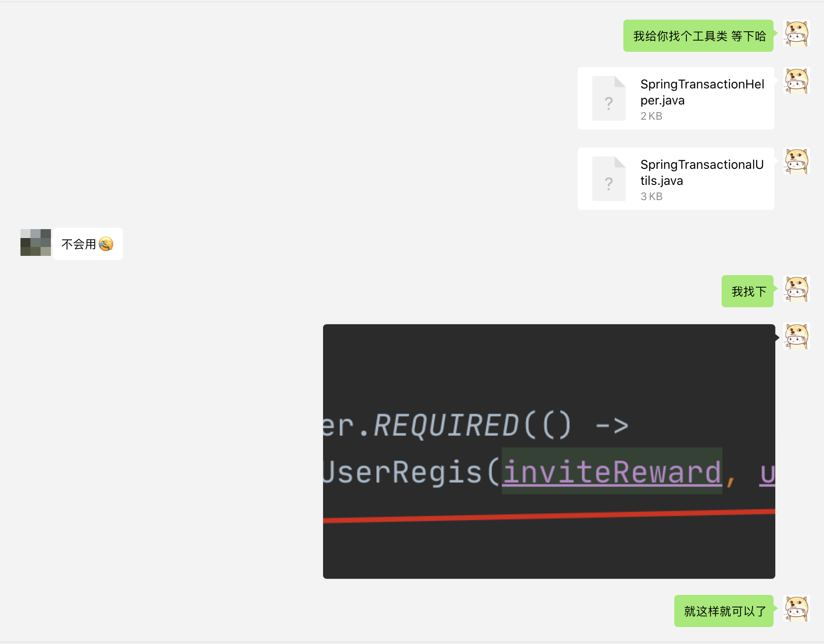
Task: Click avatar beside 就这样就可以了 message
Action: coord(797,608)
